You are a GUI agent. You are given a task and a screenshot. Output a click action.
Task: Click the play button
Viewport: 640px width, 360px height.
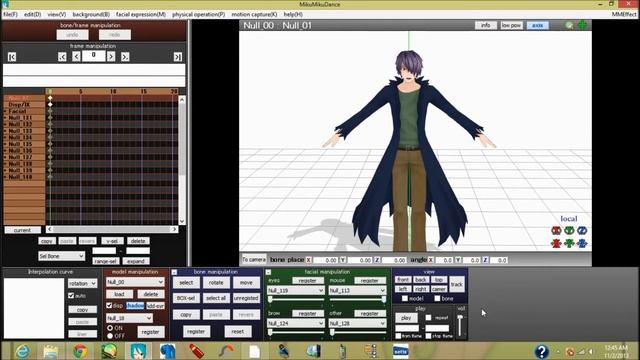(406, 318)
